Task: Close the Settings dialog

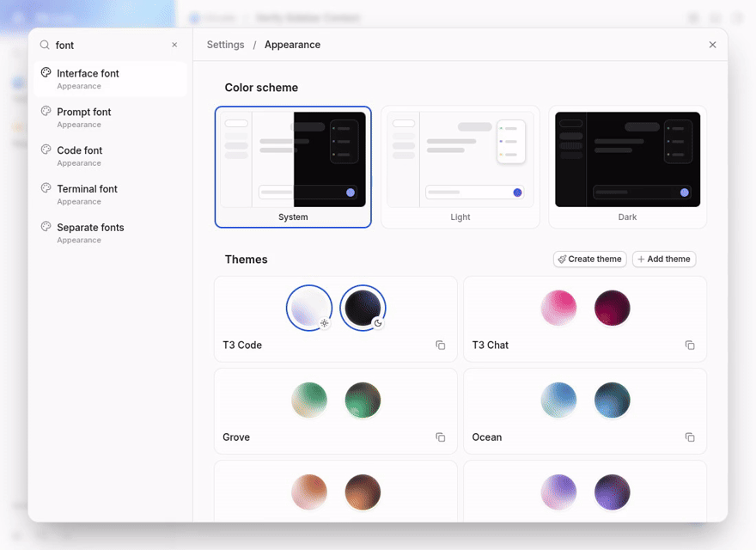Action: pyautogui.click(x=712, y=45)
